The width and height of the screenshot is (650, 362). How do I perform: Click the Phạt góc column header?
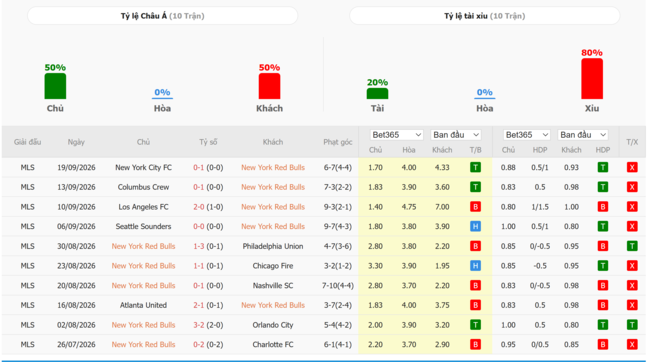point(338,142)
